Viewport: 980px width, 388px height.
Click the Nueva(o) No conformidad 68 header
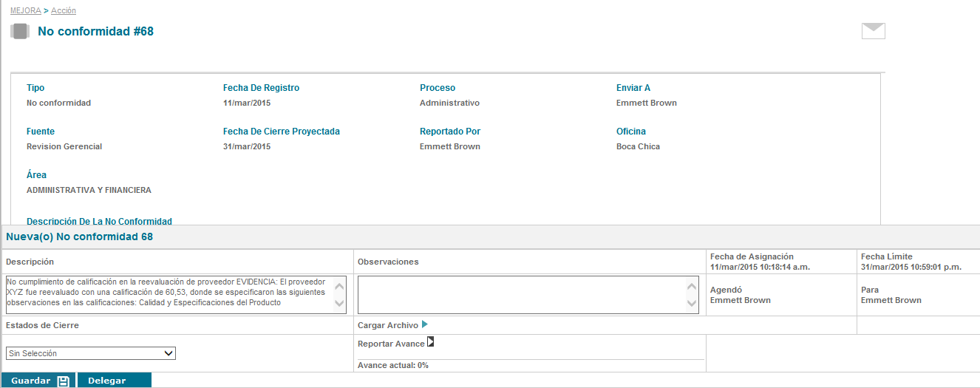(x=79, y=236)
